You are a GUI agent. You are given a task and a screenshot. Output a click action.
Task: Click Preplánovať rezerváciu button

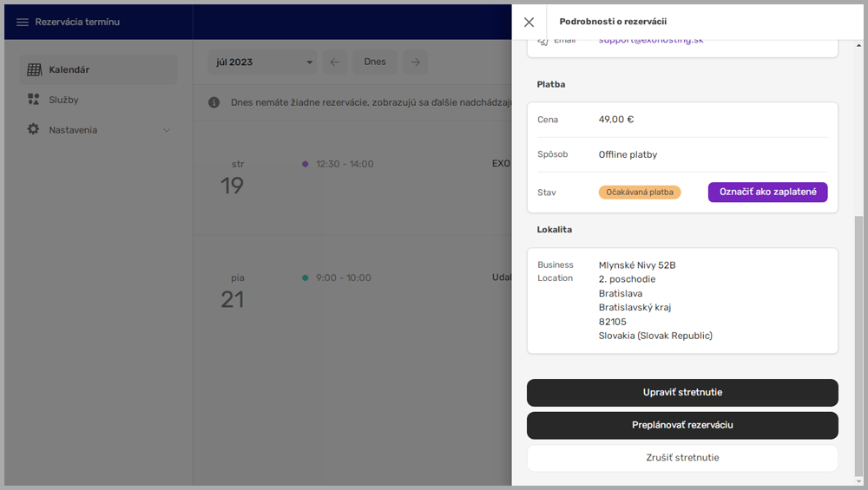682,425
